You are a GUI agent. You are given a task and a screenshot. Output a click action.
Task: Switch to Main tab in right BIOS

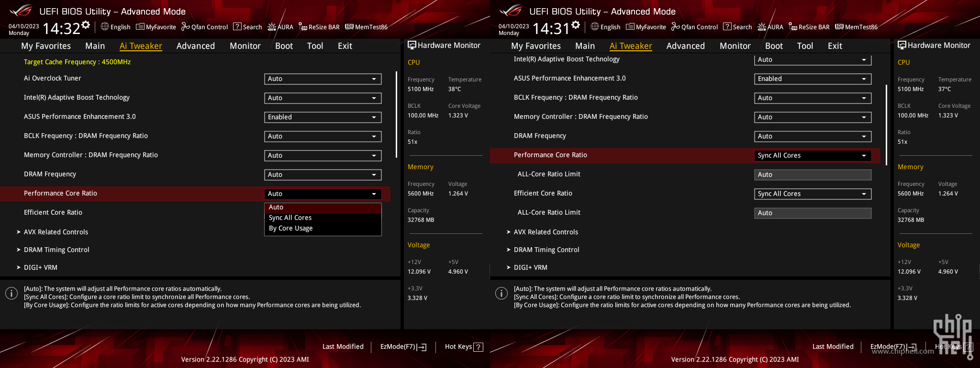click(585, 46)
